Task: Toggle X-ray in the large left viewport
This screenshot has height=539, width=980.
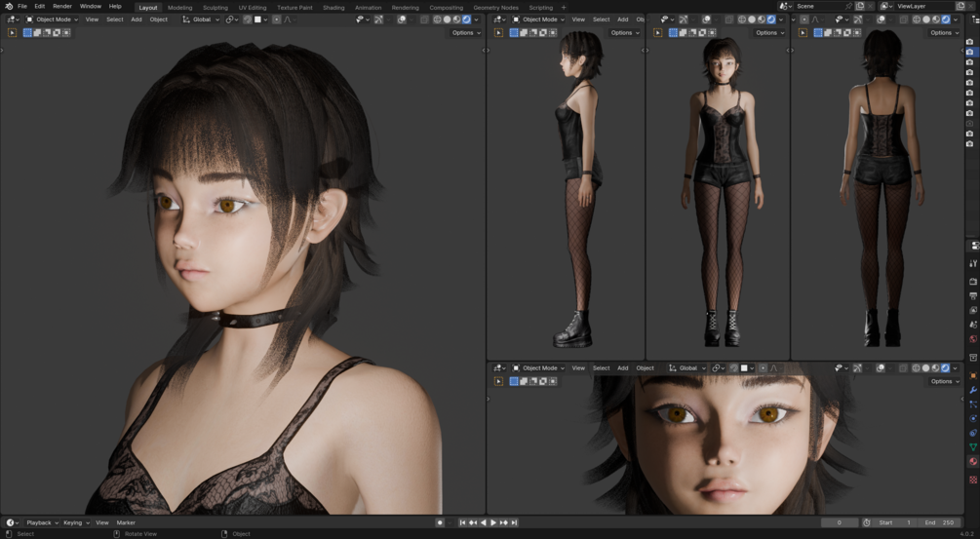Action: pos(424,19)
